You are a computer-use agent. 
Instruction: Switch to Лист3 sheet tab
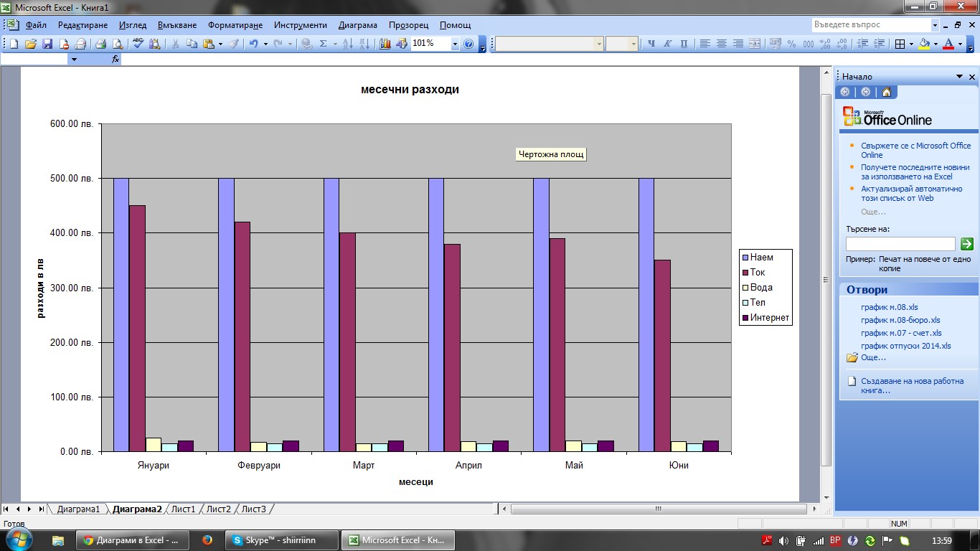pyautogui.click(x=254, y=509)
